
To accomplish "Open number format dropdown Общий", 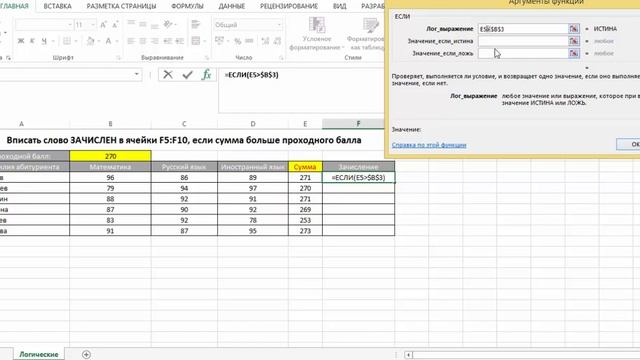I will coord(279,25).
